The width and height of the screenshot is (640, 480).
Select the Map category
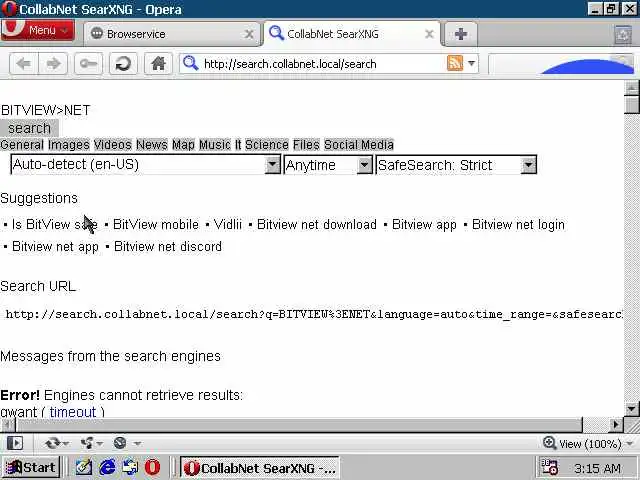pos(183,145)
